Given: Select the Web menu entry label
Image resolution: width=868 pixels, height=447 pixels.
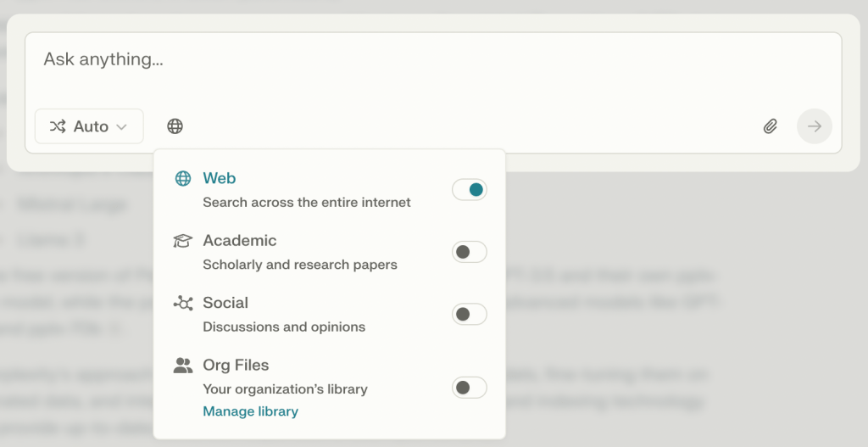Looking at the screenshot, I should pos(219,178).
